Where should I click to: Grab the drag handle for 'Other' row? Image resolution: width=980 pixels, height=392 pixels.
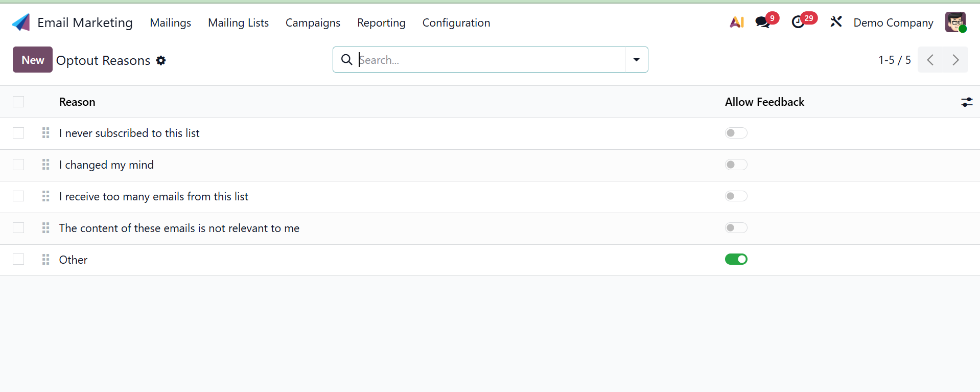pyautogui.click(x=45, y=260)
